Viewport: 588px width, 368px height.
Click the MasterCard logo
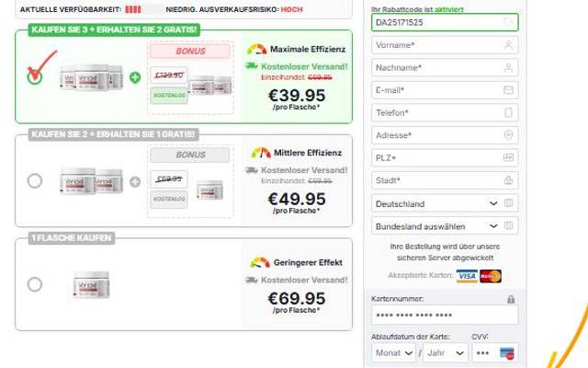(x=491, y=276)
